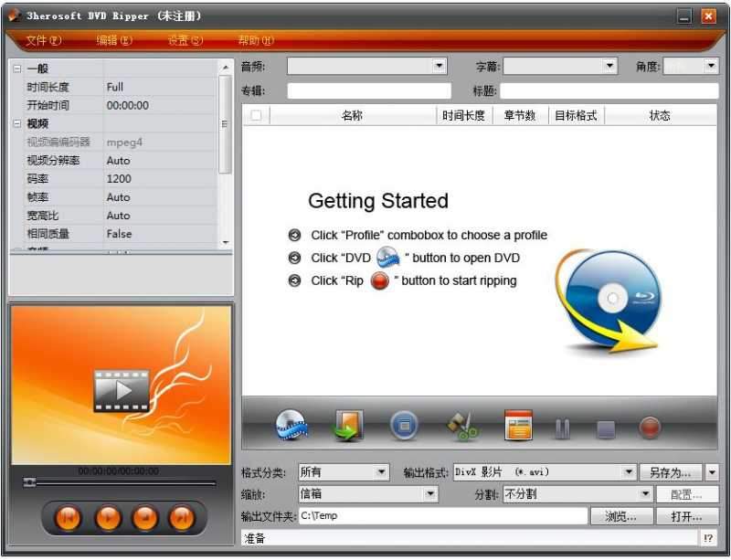
Task: Open the 文件 menu
Action: 43,40
